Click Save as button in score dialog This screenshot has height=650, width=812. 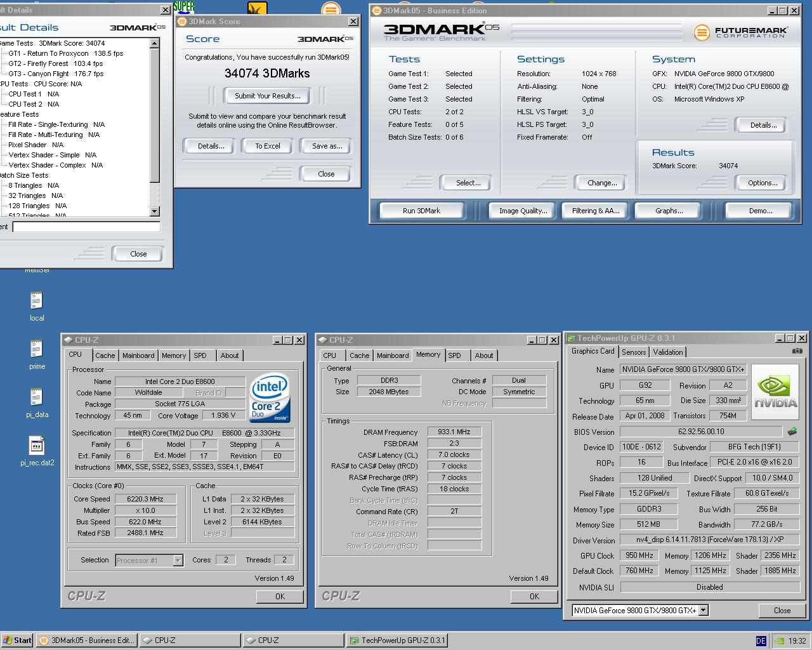(x=327, y=146)
